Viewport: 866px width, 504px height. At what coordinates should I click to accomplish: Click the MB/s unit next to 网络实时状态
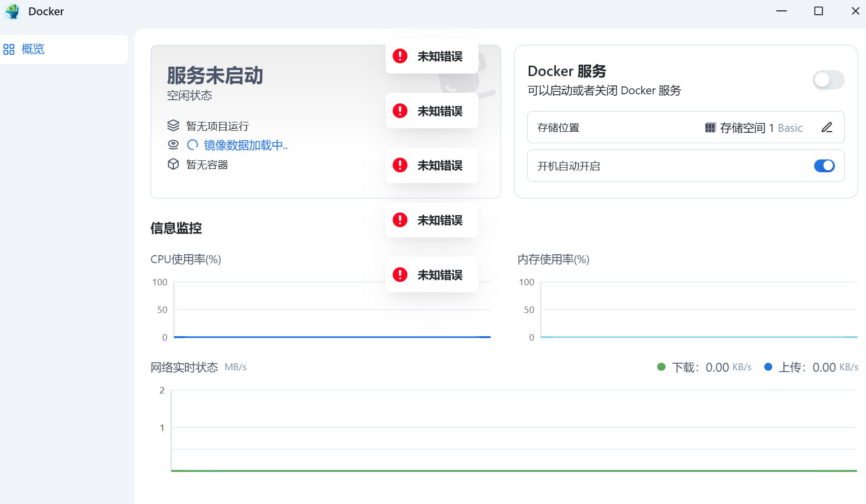[x=236, y=367]
